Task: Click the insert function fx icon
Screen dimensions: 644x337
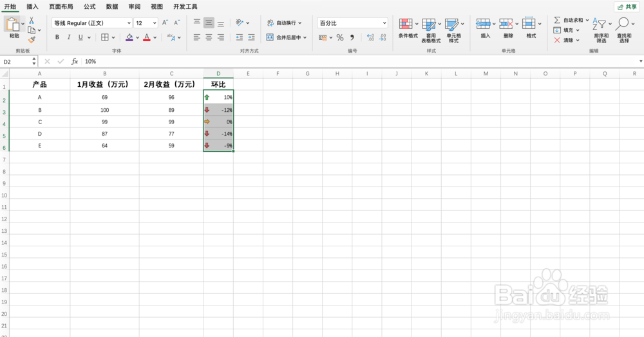Action: (74, 62)
